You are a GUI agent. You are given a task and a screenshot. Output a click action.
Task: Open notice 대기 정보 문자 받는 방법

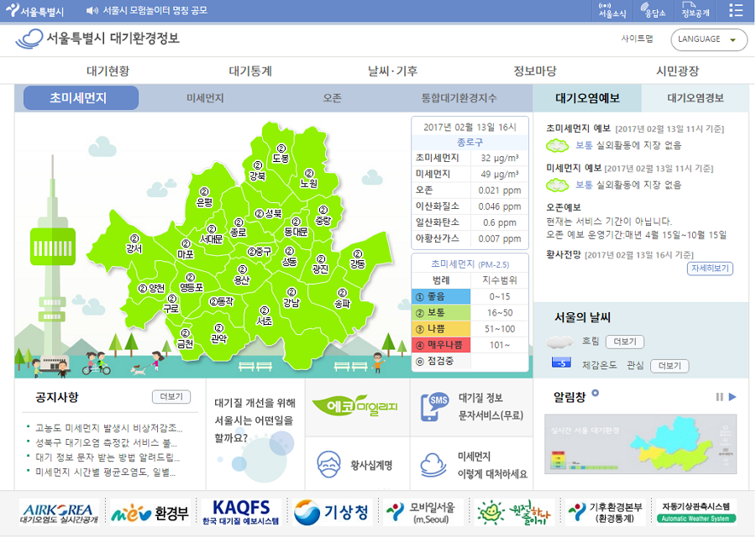(108, 457)
